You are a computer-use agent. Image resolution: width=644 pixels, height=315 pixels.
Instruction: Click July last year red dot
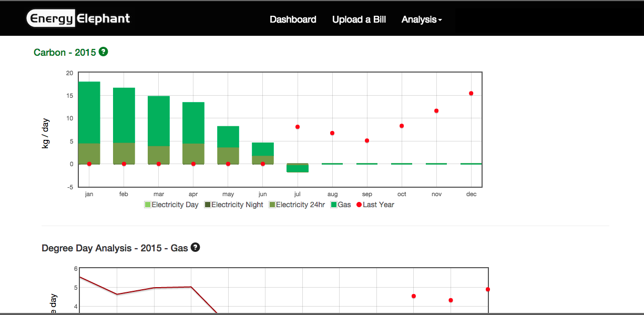(298, 127)
